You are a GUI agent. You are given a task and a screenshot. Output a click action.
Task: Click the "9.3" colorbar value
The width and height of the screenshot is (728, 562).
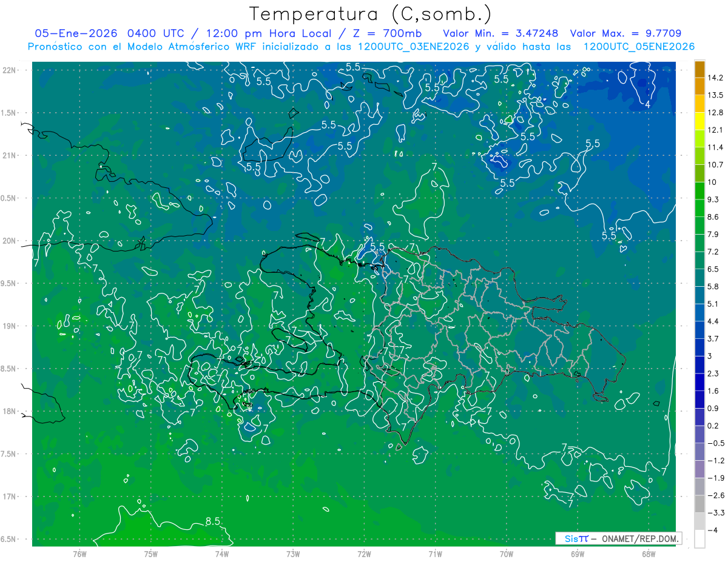coord(713,199)
